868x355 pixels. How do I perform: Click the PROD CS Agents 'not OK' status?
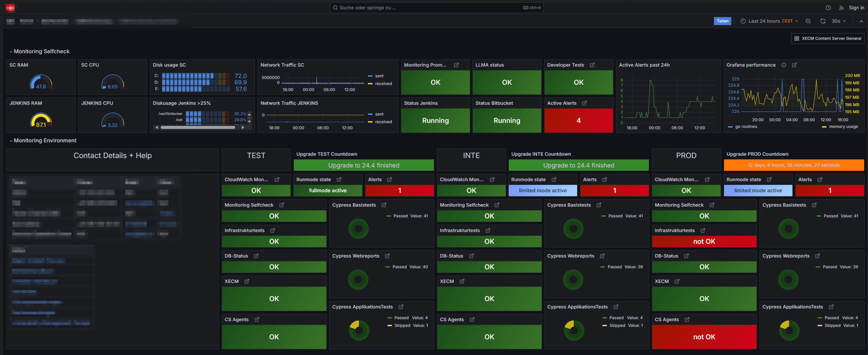pyautogui.click(x=704, y=337)
